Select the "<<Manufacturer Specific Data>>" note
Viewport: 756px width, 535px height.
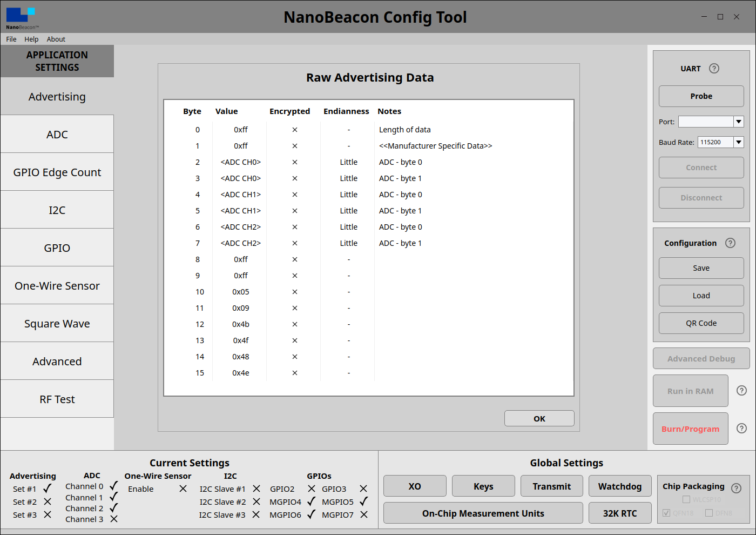click(x=436, y=146)
